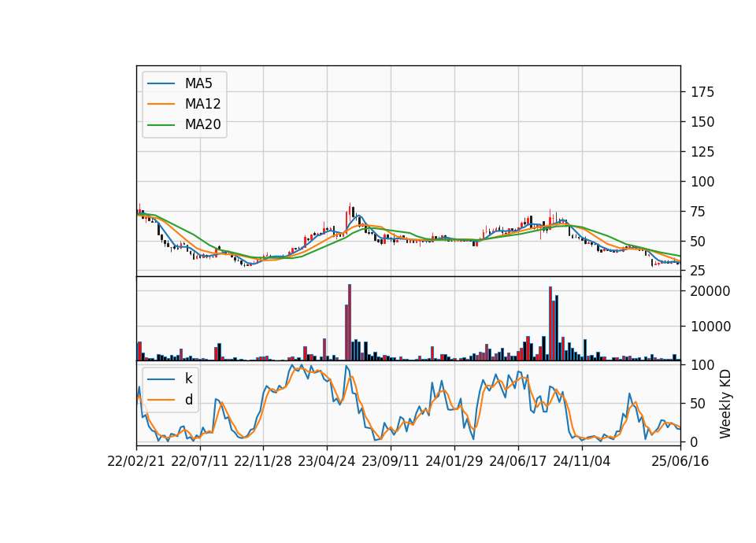Click the tallest volume bar near 23/04/24

(350, 323)
